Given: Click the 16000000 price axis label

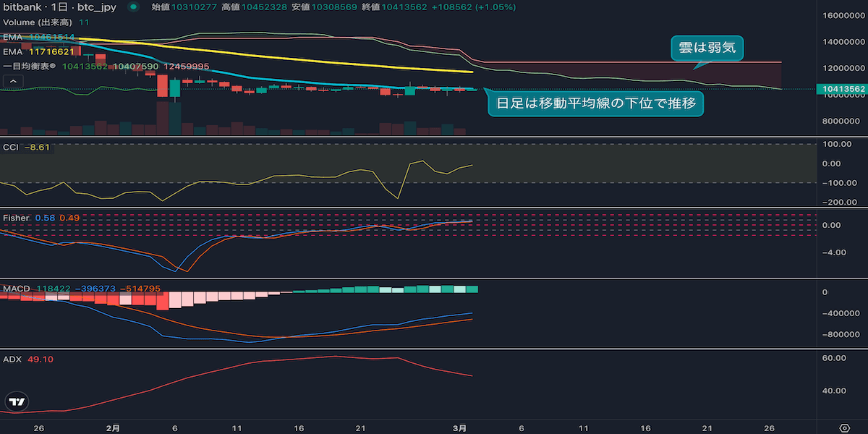Looking at the screenshot, I should pos(846,15).
